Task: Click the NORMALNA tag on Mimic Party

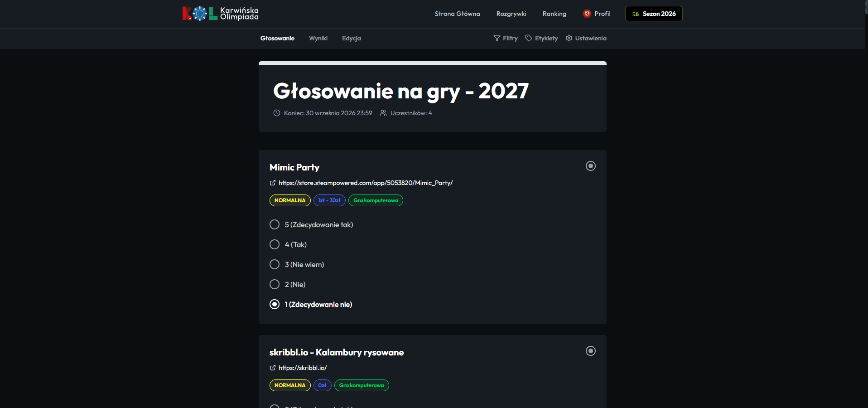Action: pyautogui.click(x=290, y=200)
